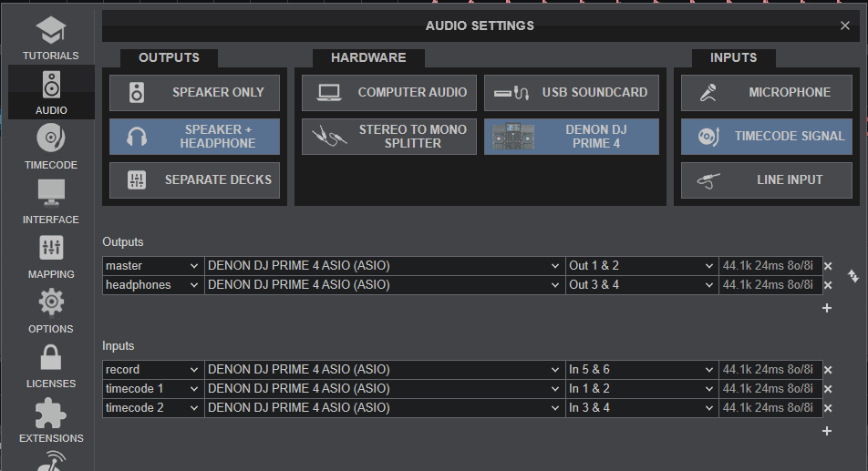Image resolution: width=868 pixels, height=471 pixels.
Task: Go to Interface settings in sidebar
Action: [x=50, y=201]
